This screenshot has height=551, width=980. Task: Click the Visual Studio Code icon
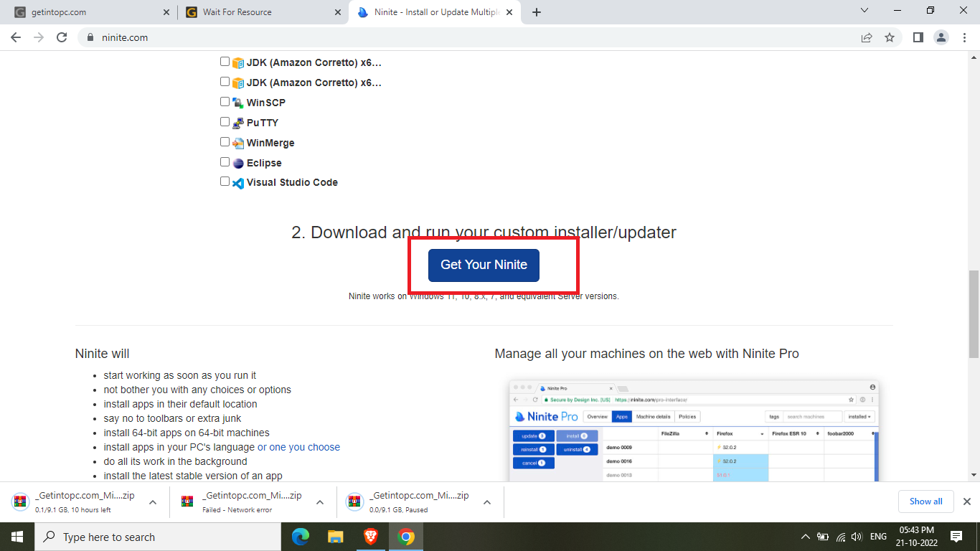(238, 183)
